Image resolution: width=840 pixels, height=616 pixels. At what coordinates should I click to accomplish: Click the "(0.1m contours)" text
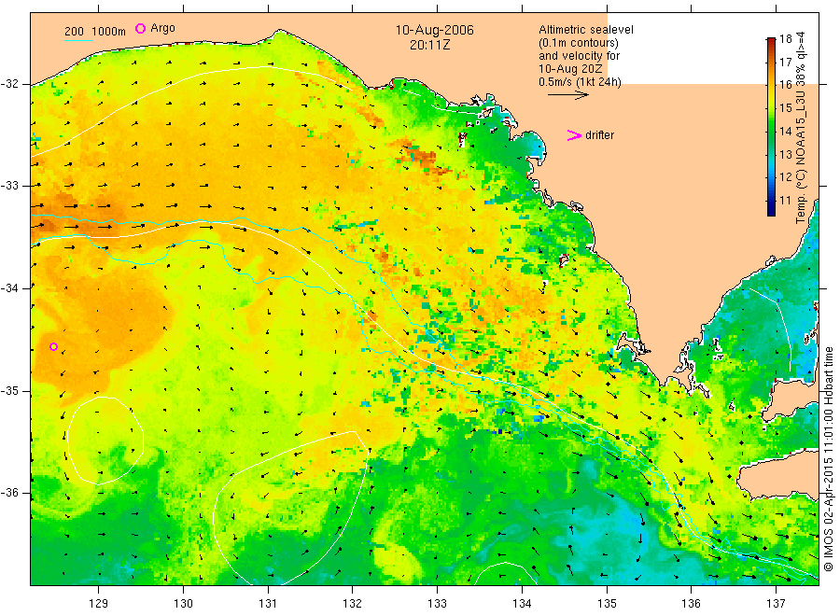pyautogui.click(x=579, y=43)
